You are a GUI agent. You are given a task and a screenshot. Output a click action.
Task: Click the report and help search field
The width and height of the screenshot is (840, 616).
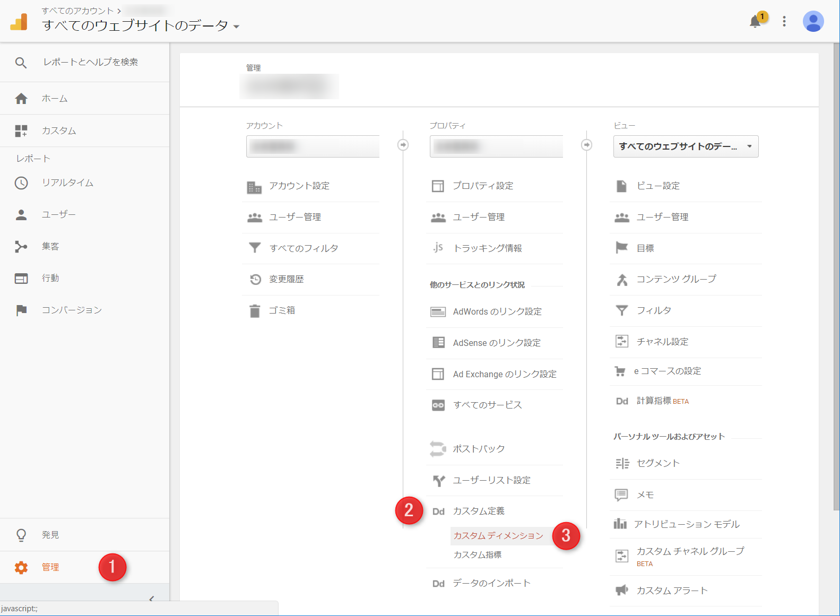[x=90, y=62]
